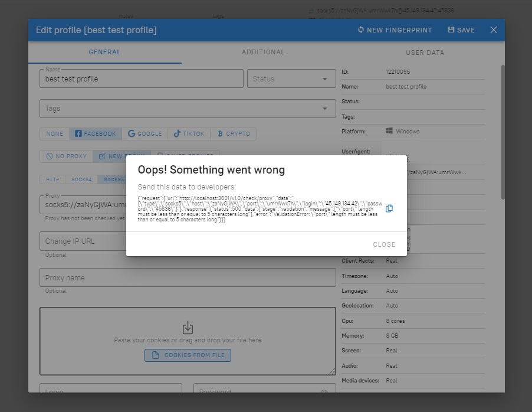Select the No Proxy option

pyautogui.click(x=67, y=156)
